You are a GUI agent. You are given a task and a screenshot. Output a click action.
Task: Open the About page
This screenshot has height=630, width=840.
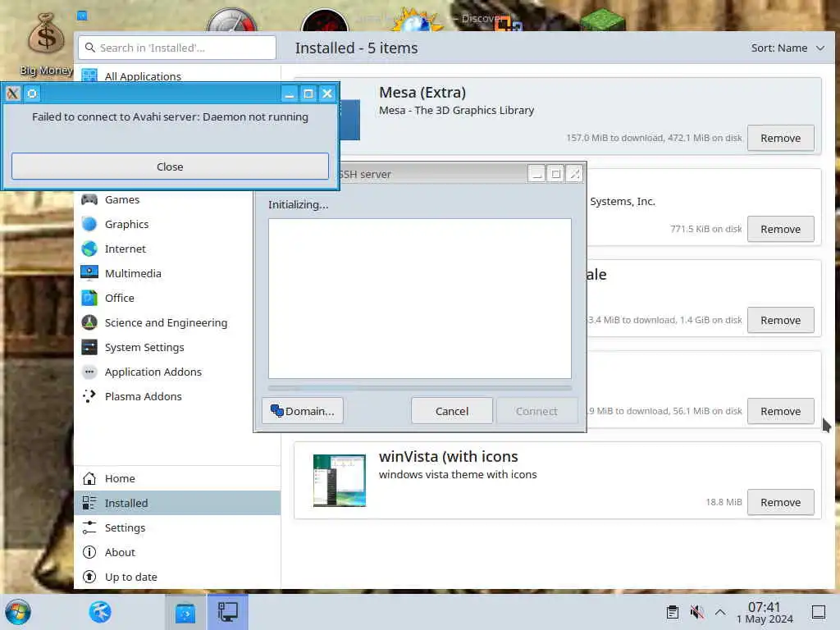pyautogui.click(x=177, y=552)
